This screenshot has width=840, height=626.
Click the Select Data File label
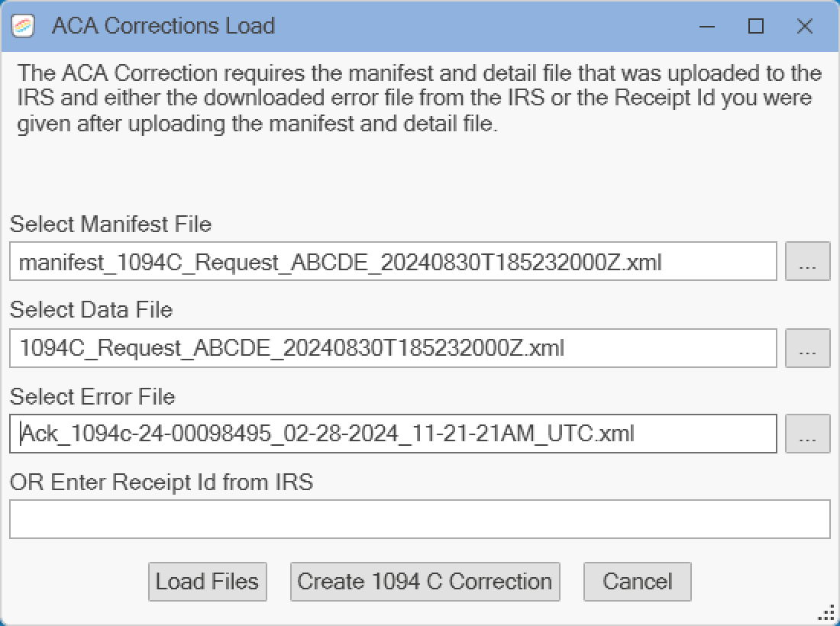(91, 309)
